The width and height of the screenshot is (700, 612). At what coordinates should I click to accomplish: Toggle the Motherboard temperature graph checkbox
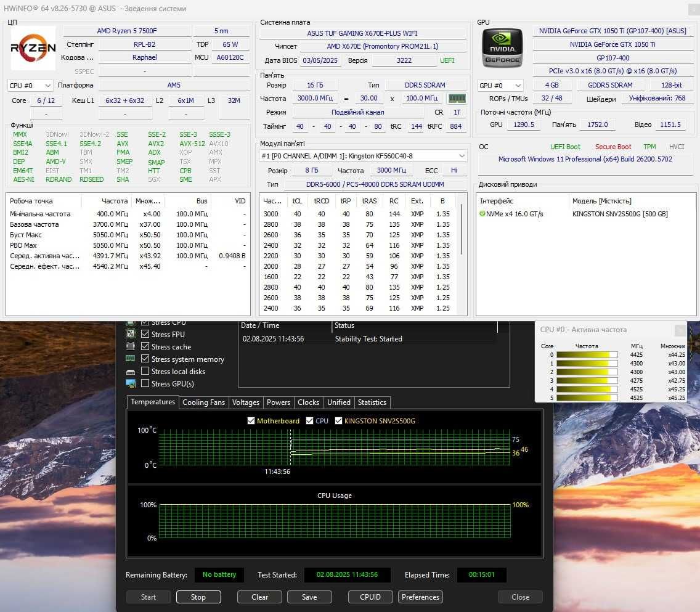(x=251, y=421)
